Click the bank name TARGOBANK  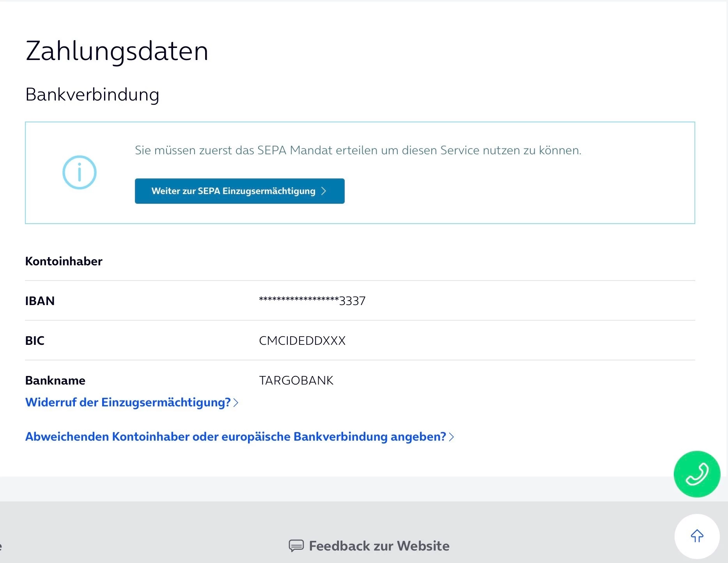pyautogui.click(x=296, y=380)
